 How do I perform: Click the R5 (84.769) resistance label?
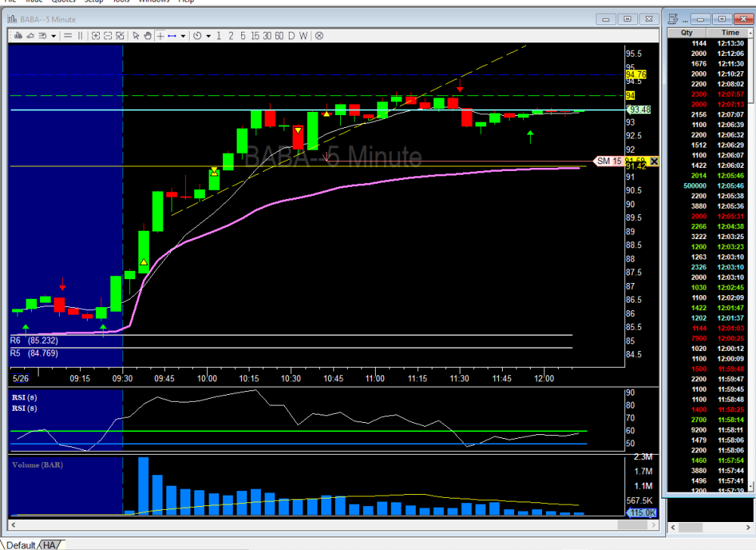[x=34, y=353]
